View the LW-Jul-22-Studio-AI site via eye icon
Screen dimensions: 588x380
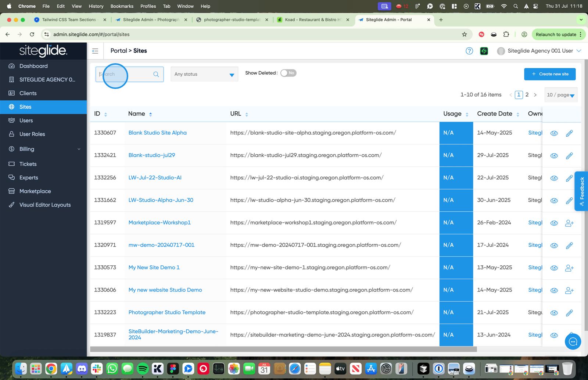point(554,178)
